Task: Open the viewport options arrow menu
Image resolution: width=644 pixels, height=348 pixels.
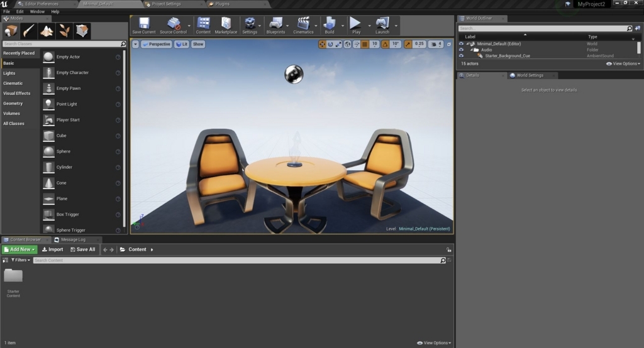Action: click(x=135, y=44)
